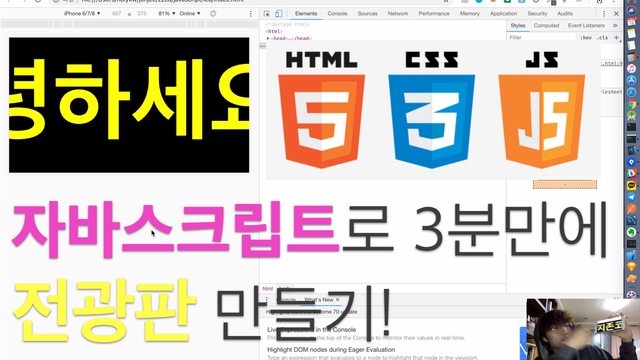Select the Styles sidebar tab
Viewport: 640px width, 360px height.
click(518, 25)
